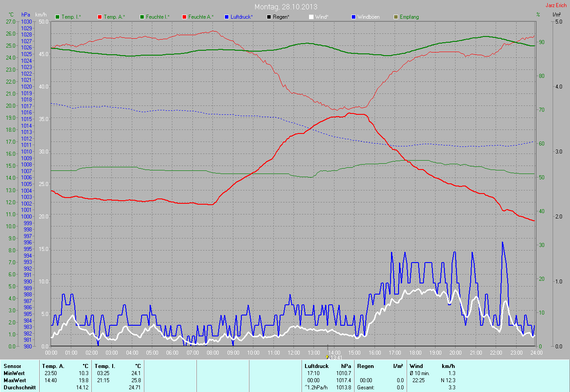
Task: Select the hPa axis header
Action: coord(26,15)
